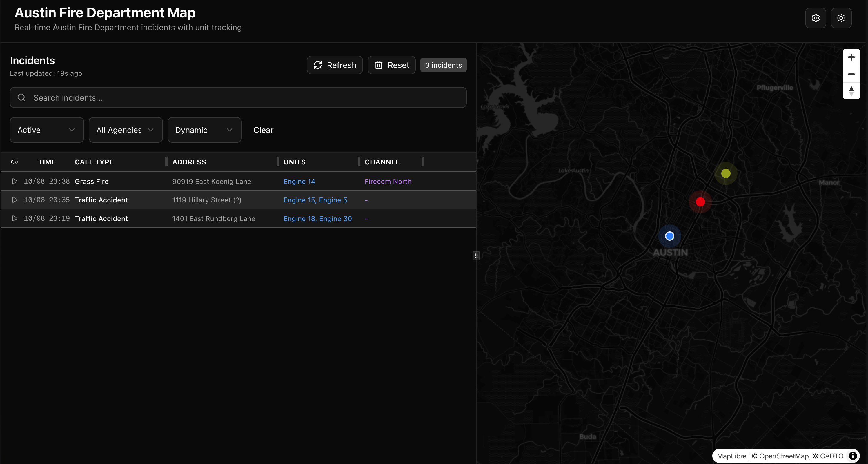
Task: Sort by the Call Type column header
Action: pos(94,162)
